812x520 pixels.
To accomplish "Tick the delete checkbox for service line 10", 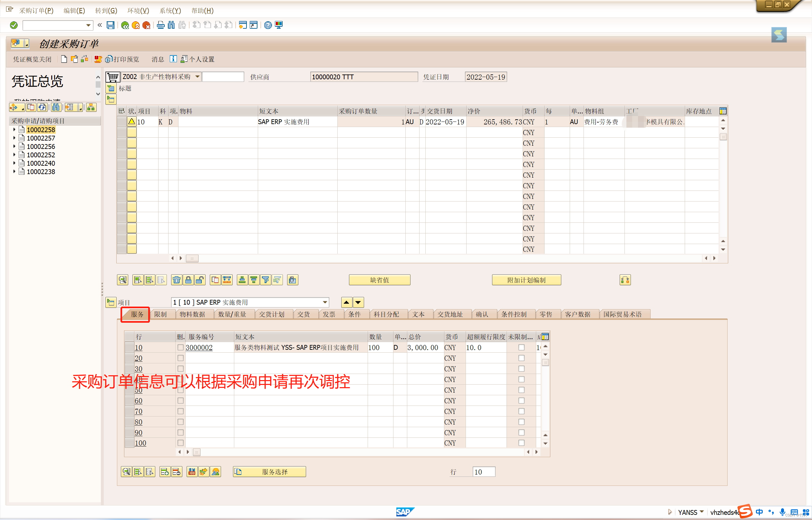I will pyautogui.click(x=180, y=348).
